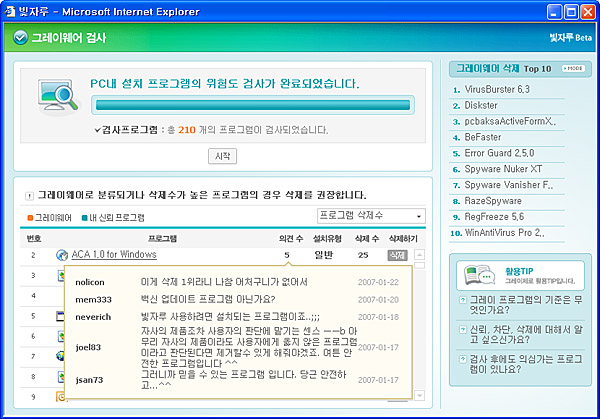The height and width of the screenshot is (419, 600).
Task: Open ACA 1.0 for Windows link
Action: click(x=114, y=254)
